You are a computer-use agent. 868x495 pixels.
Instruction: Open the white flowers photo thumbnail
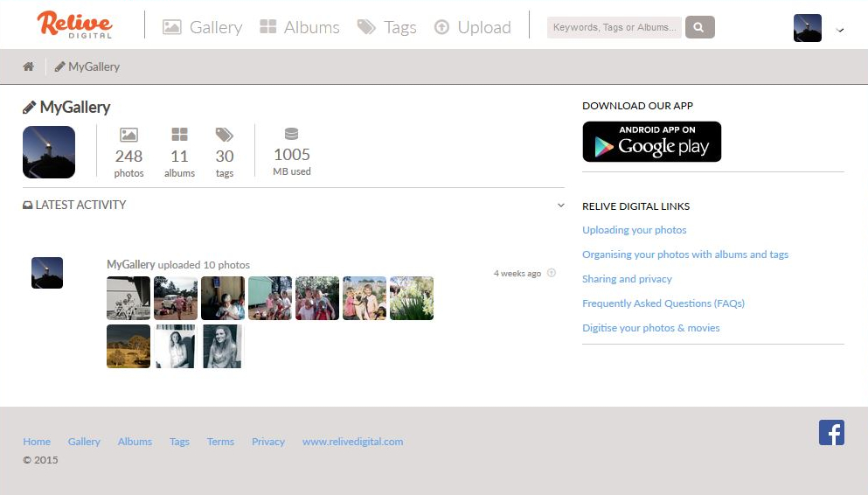[x=412, y=298]
